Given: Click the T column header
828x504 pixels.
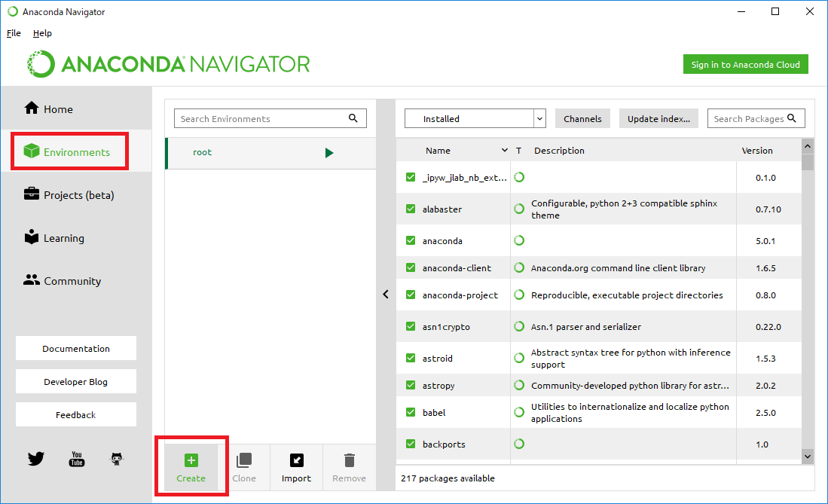Looking at the screenshot, I should click(518, 151).
